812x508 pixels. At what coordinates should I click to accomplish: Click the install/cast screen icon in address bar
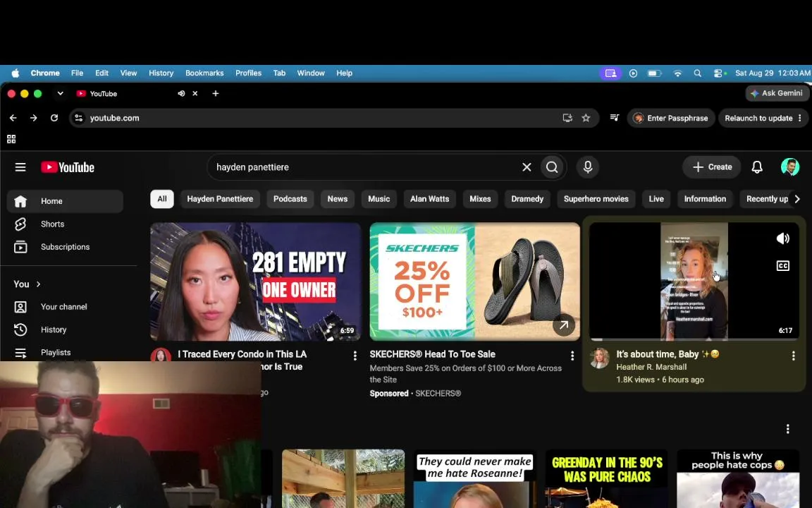pyautogui.click(x=567, y=119)
